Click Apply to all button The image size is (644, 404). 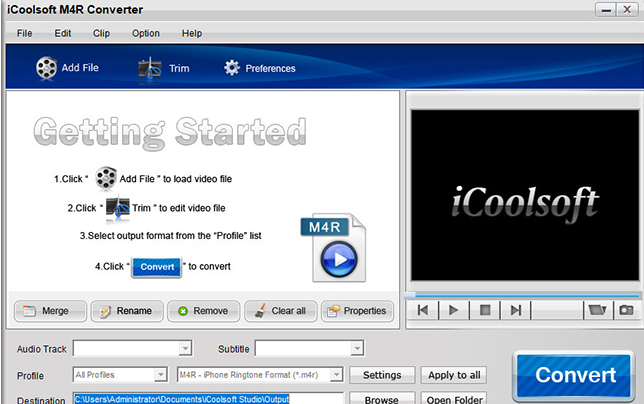[x=454, y=375]
